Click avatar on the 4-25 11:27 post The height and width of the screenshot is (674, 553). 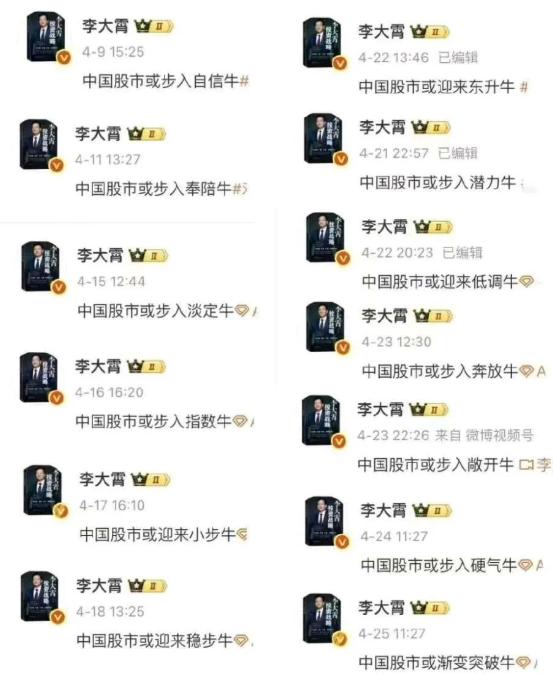tap(324, 619)
